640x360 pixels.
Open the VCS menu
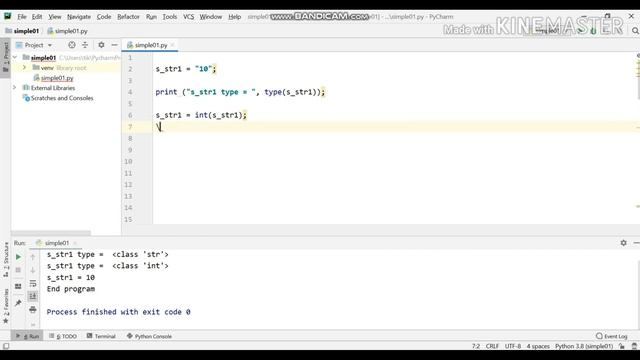(188, 17)
